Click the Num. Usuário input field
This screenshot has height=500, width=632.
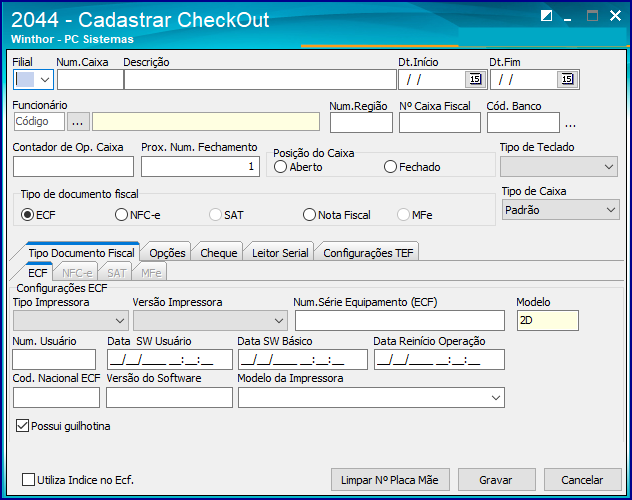pyautogui.click(x=54, y=359)
